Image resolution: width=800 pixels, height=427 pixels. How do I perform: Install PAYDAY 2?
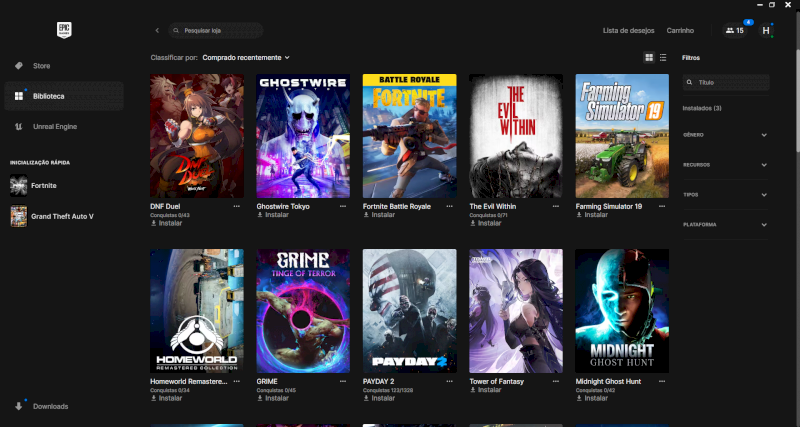tap(379, 398)
